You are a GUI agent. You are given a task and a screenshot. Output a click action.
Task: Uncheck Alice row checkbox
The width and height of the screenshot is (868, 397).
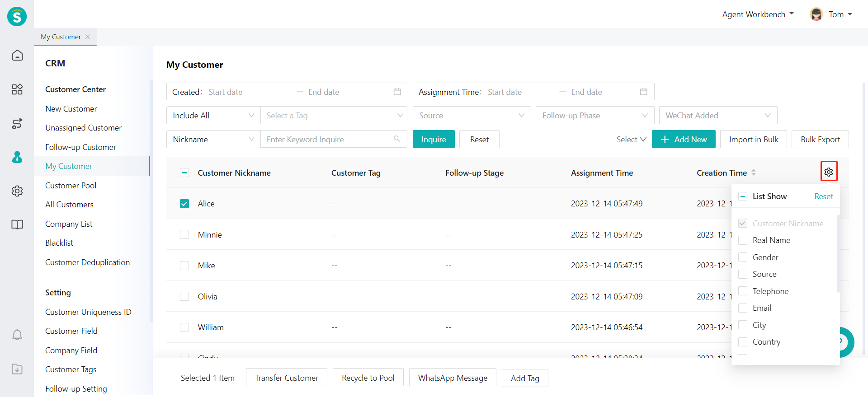[x=184, y=204]
